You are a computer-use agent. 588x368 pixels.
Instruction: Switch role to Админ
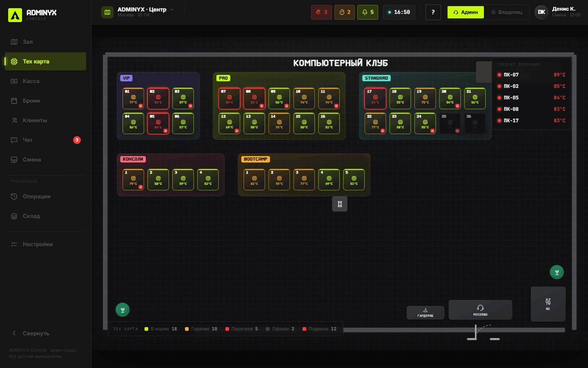coord(465,12)
